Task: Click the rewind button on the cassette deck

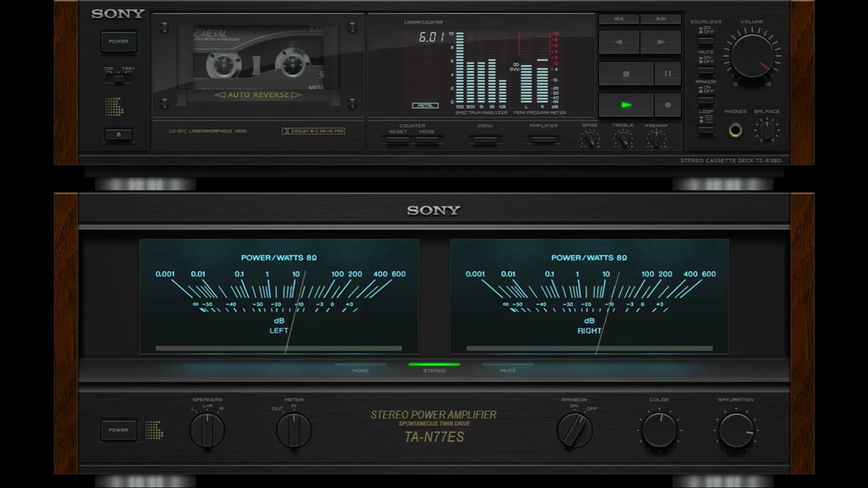Action: pos(618,19)
